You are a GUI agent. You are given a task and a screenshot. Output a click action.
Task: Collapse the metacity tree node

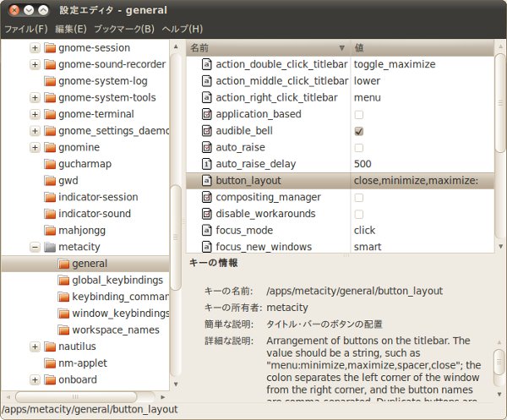(35, 247)
